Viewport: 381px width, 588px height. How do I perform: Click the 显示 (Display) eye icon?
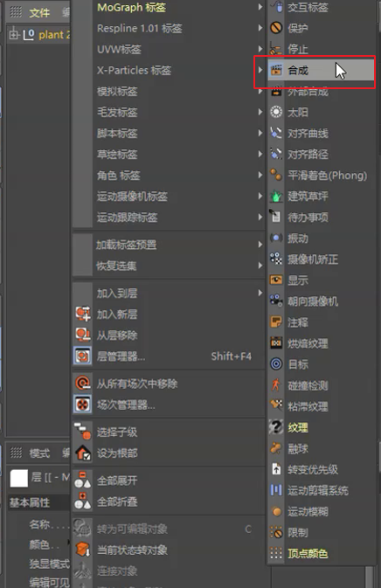click(276, 280)
